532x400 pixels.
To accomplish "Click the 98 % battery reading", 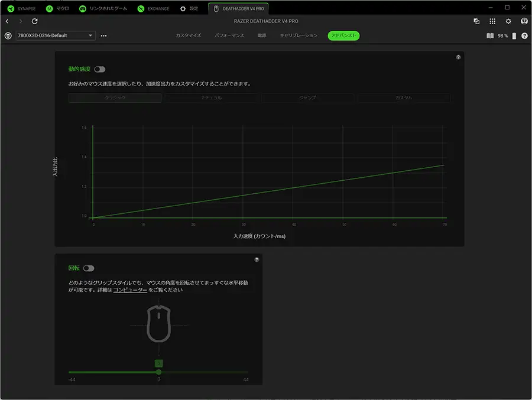I will pyautogui.click(x=502, y=36).
